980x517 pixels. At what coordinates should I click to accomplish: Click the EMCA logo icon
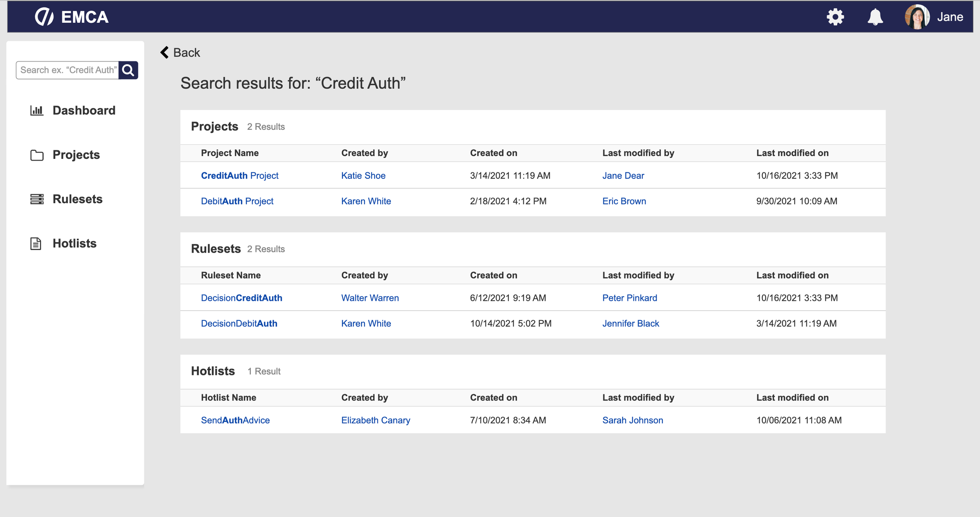point(44,17)
